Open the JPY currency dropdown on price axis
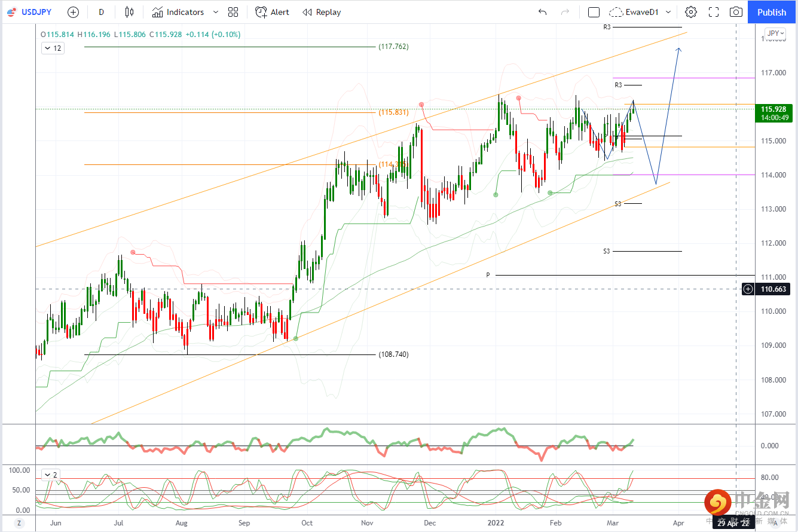This screenshot has height=532, width=798. (775, 33)
